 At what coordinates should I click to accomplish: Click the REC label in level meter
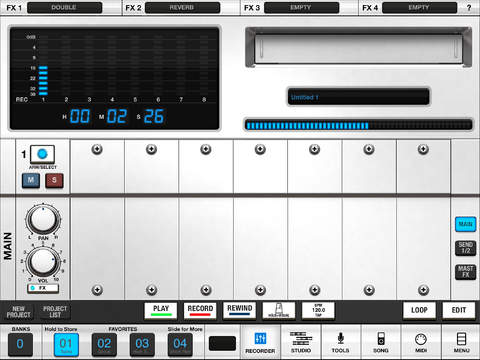pos(22,99)
